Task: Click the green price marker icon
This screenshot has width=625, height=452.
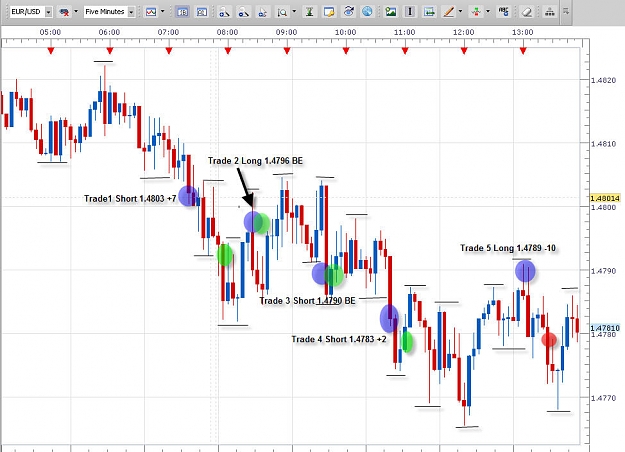Action: (309, 12)
